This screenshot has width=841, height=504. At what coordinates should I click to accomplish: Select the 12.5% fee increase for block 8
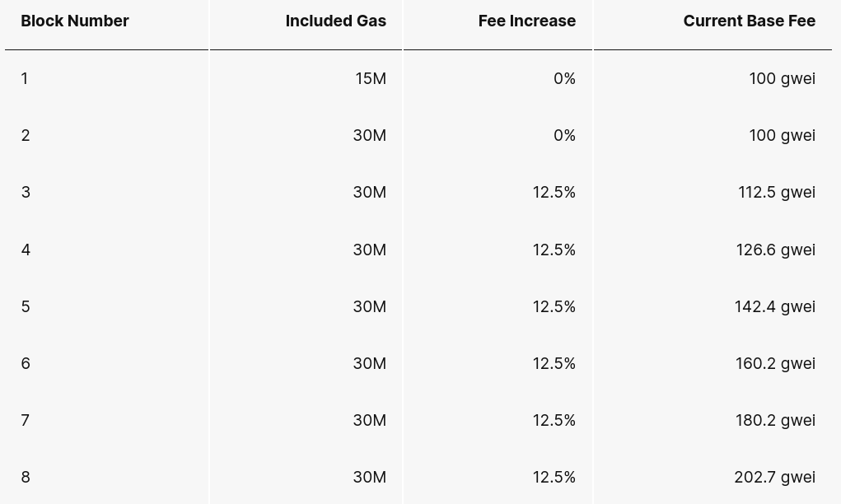554,477
